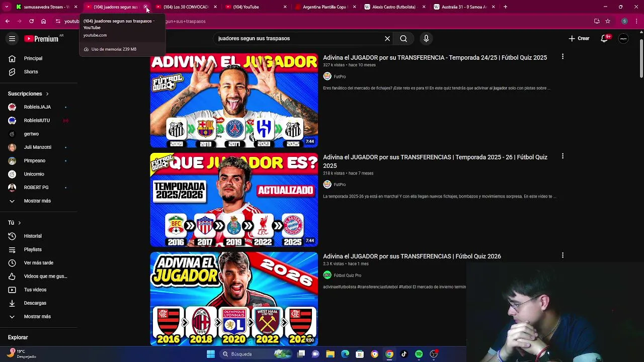Open FutPro channel under Temporada 24/25 video
The width and height of the screenshot is (644, 362).
[340, 77]
